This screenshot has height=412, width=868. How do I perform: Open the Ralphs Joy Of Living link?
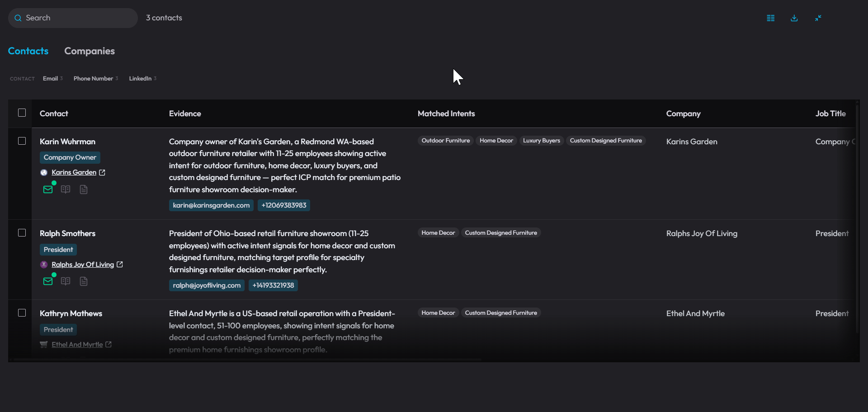point(83,265)
